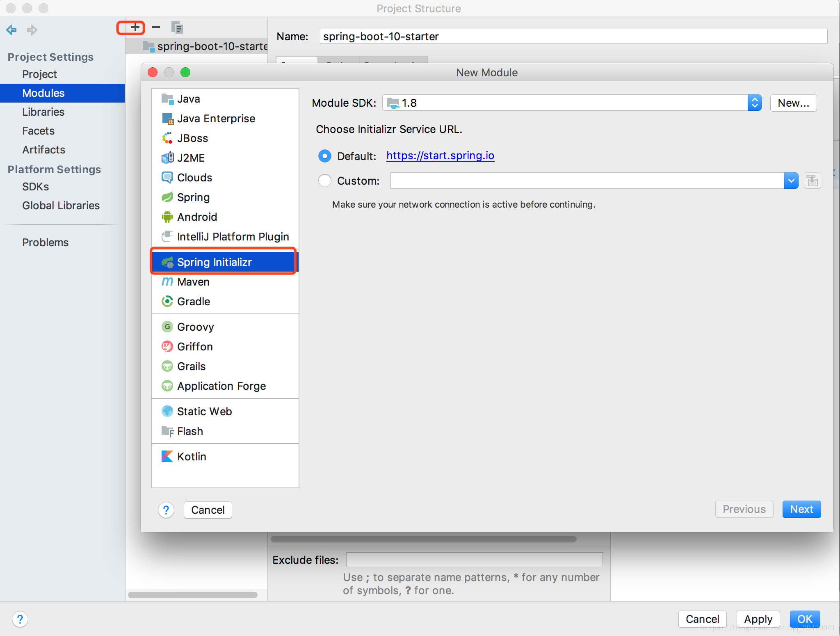Open Modules settings section
840x636 pixels.
point(62,93)
